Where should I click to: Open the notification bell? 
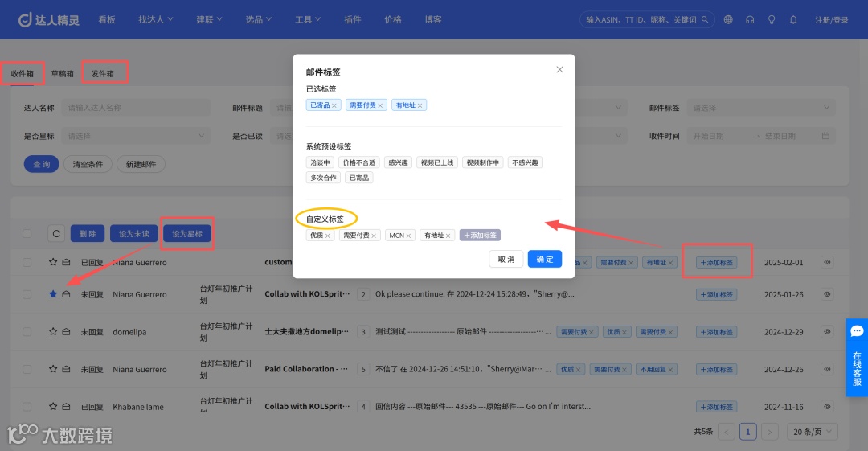(x=793, y=19)
